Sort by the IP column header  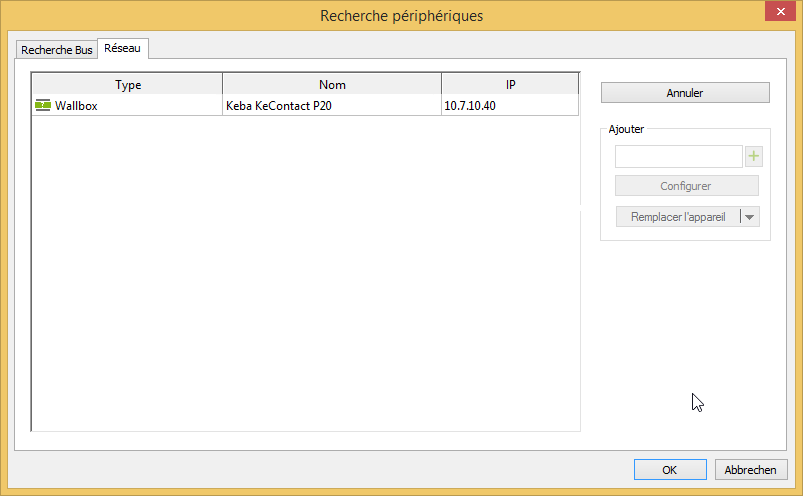[510, 85]
